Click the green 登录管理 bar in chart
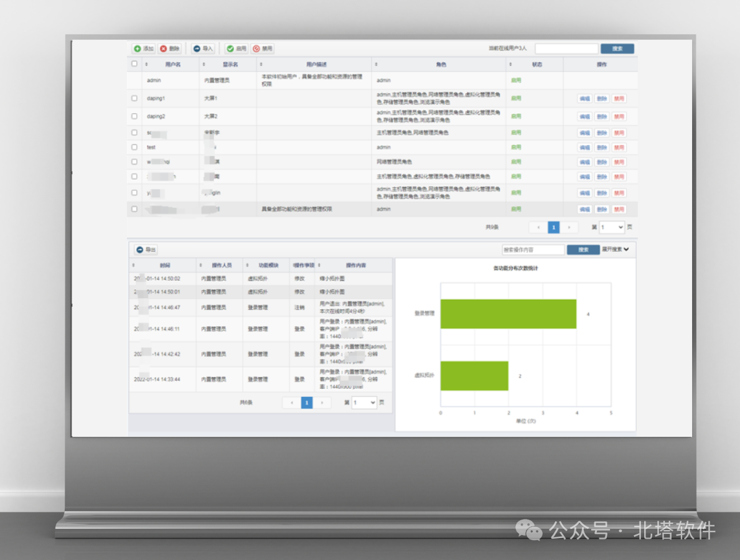This screenshot has height=560, width=740. coord(508,314)
